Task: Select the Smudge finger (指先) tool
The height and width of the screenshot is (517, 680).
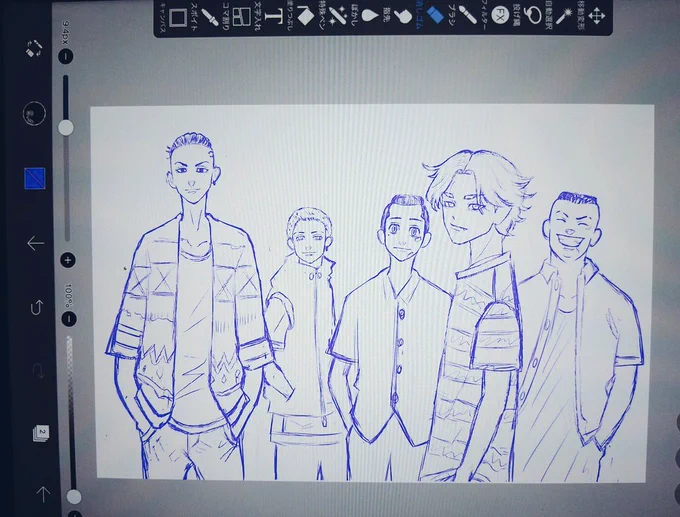Action: (x=399, y=16)
